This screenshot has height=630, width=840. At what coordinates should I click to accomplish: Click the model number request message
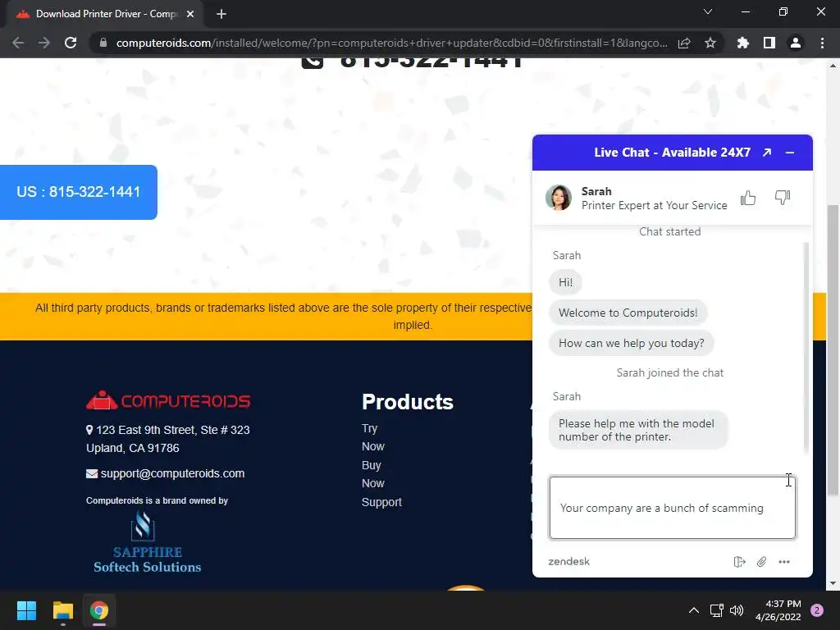[638, 430]
